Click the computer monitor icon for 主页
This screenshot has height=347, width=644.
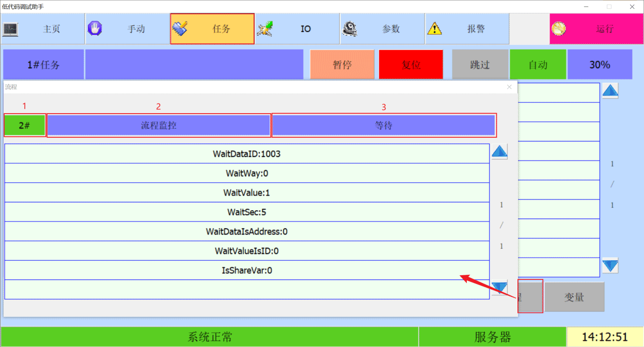11,29
